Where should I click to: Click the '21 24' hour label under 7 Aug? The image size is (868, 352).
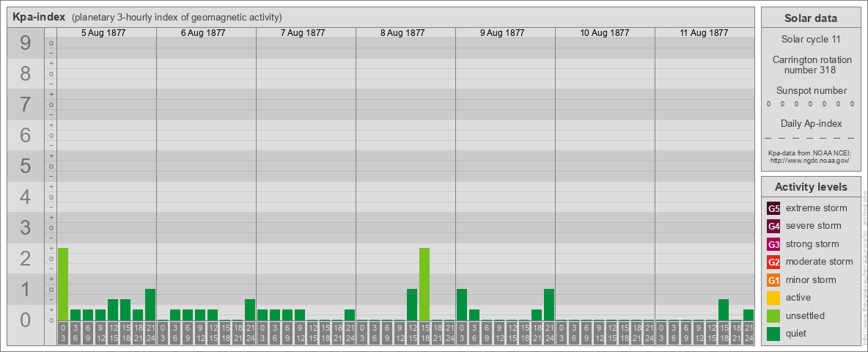(350, 333)
